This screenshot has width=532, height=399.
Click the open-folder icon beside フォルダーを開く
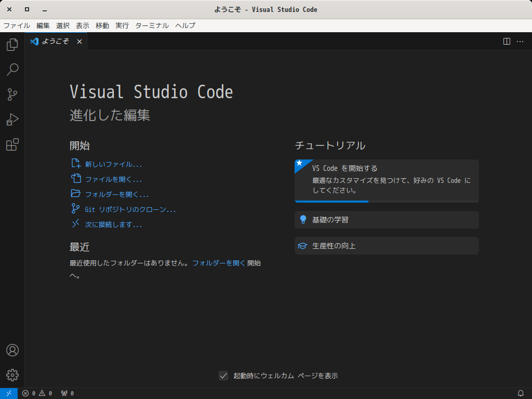pos(76,193)
